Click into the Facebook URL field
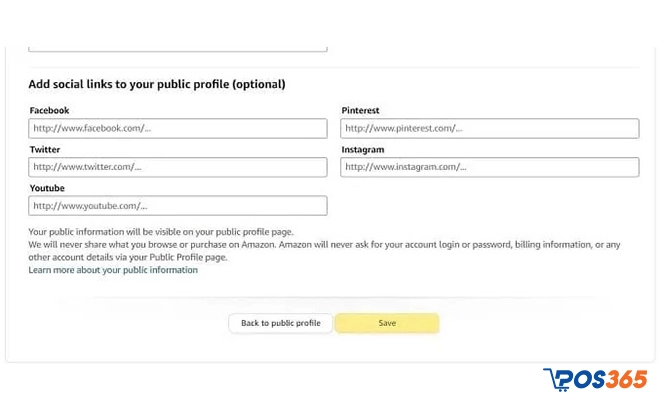Screen dimensions: 660x404 [x=178, y=128]
